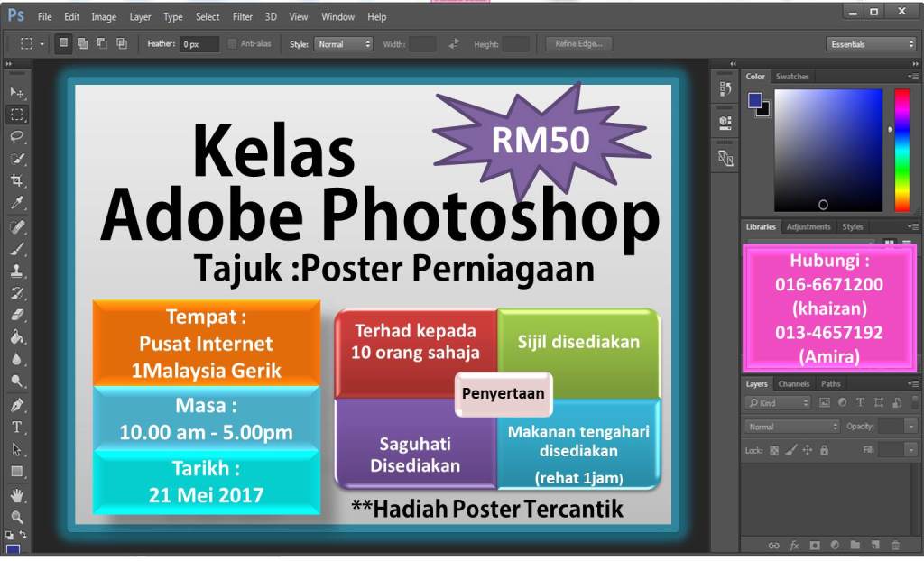Select the Lasso tool
The image size is (924, 561).
(17, 136)
